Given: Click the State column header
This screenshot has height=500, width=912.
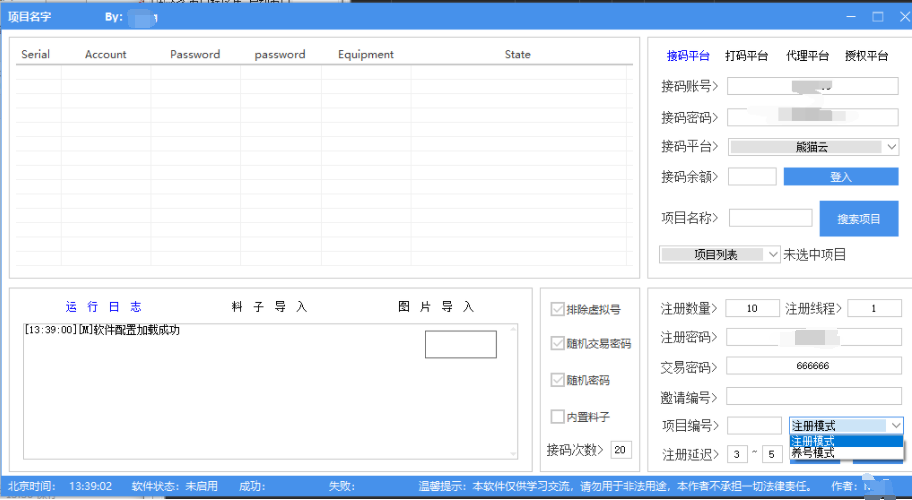Looking at the screenshot, I should (x=518, y=54).
